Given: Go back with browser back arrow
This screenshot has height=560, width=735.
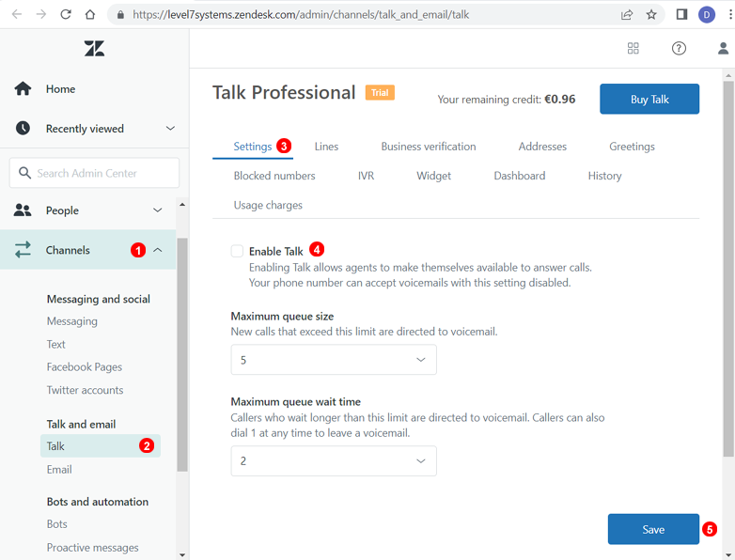Looking at the screenshot, I should 17,14.
